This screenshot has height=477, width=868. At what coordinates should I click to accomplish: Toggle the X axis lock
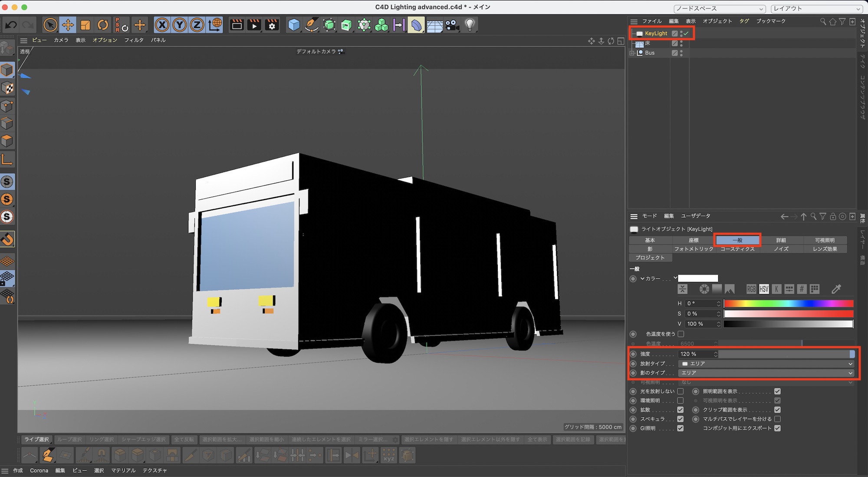tap(162, 25)
